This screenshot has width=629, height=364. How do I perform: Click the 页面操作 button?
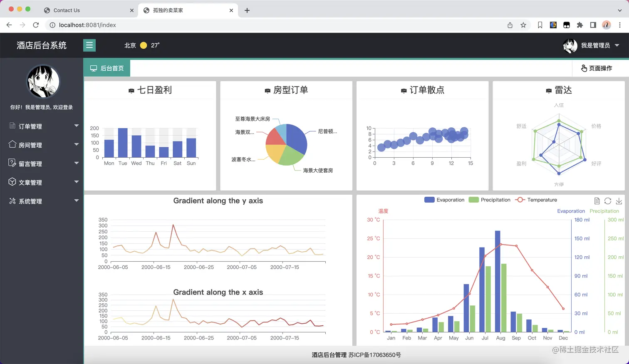pos(597,68)
